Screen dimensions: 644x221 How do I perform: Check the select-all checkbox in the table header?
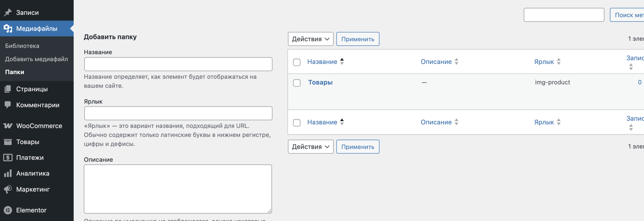297,62
